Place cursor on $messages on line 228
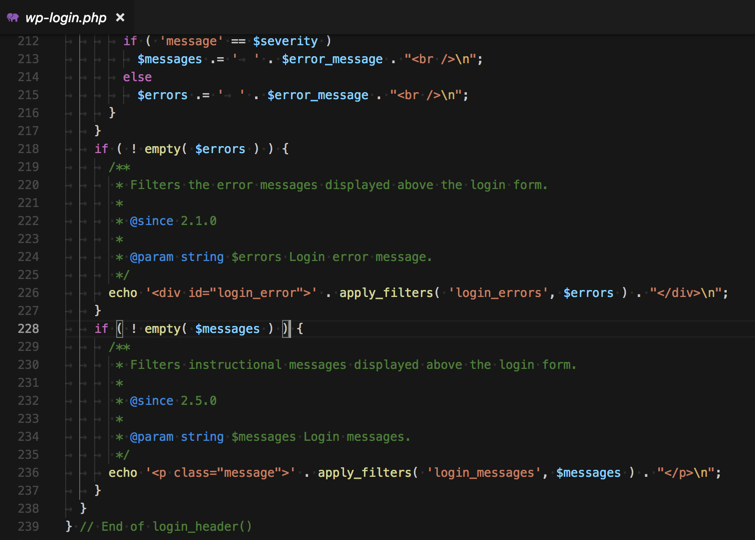This screenshot has width=755, height=540. [228, 329]
